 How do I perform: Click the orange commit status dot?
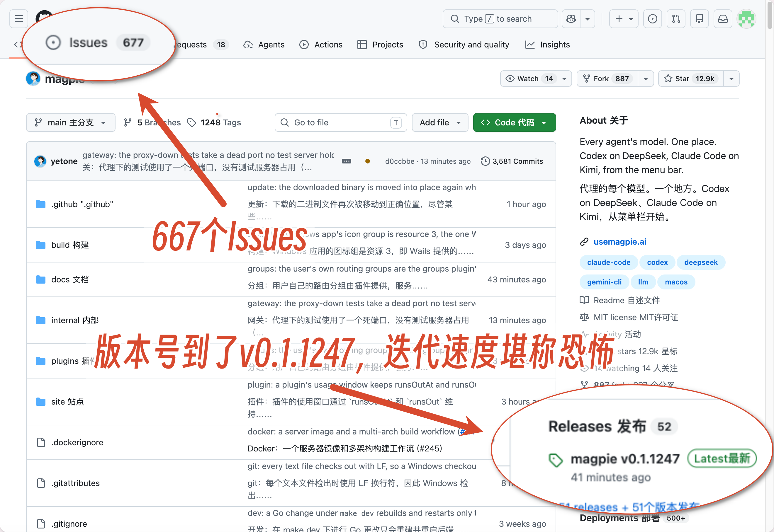(x=367, y=161)
